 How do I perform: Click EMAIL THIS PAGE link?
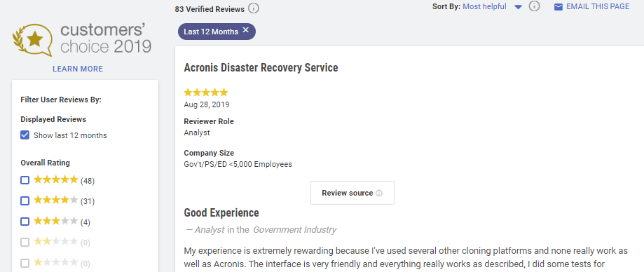click(x=598, y=6)
